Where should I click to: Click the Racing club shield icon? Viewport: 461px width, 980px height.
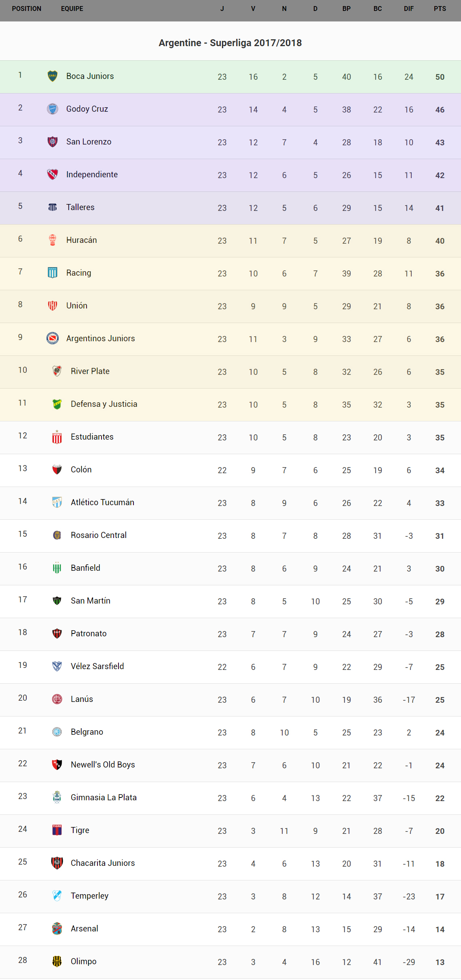[53, 273]
